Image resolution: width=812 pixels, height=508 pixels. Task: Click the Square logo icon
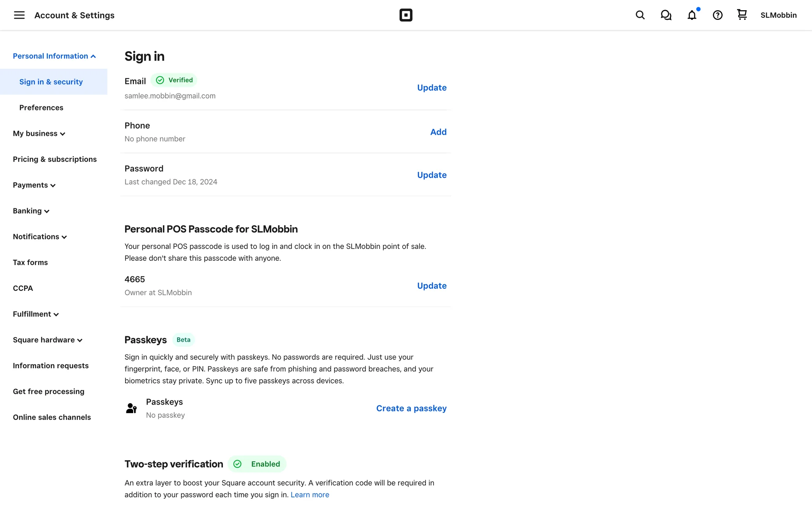click(x=406, y=15)
